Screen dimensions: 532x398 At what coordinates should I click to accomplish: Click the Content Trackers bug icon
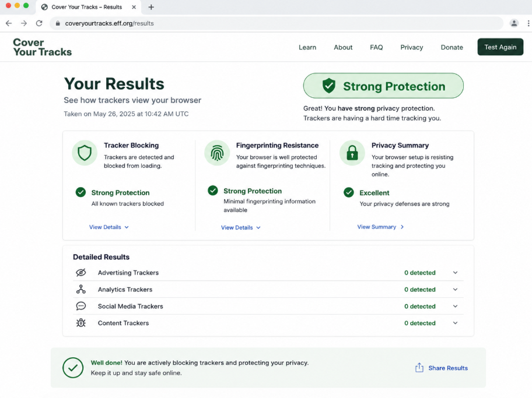(x=80, y=323)
